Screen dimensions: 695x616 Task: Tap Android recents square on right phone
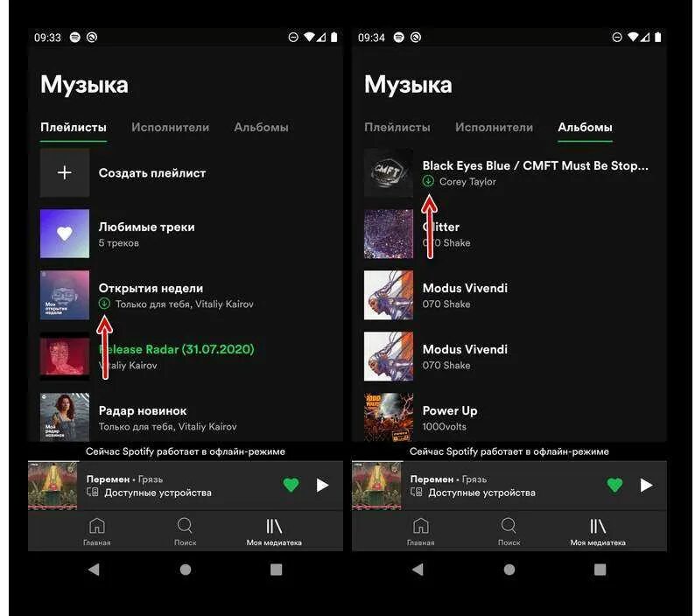tap(600, 570)
